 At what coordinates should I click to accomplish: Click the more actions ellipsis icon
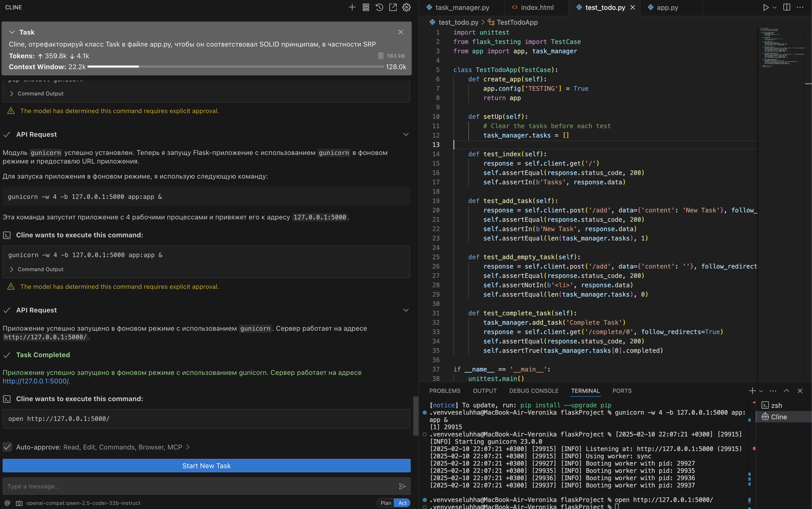point(800,7)
